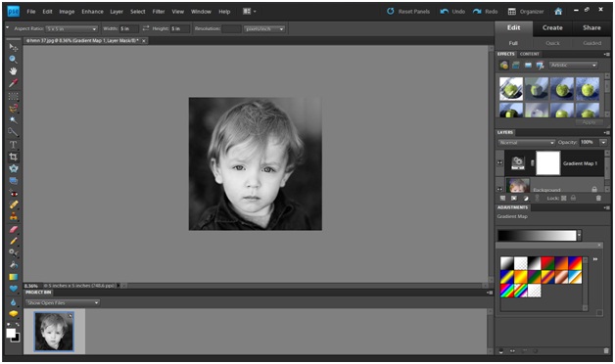Viewport: 615px width, 364px height.
Task: Select the Smart Brush tool
Action: click(14, 252)
